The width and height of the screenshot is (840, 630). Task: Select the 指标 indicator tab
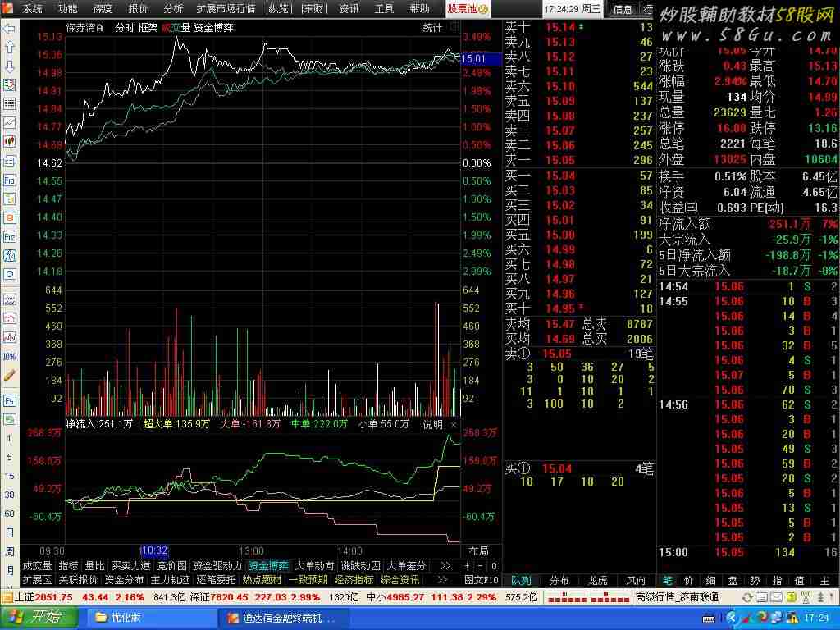tap(68, 566)
